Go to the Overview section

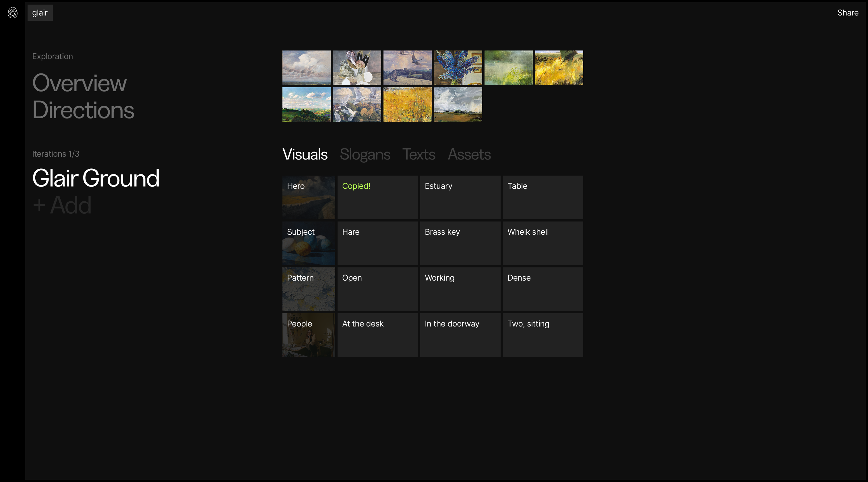79,83
